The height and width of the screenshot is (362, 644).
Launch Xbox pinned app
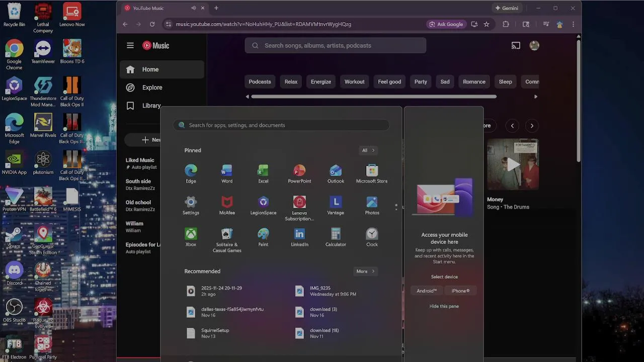[x=191, y=237]
